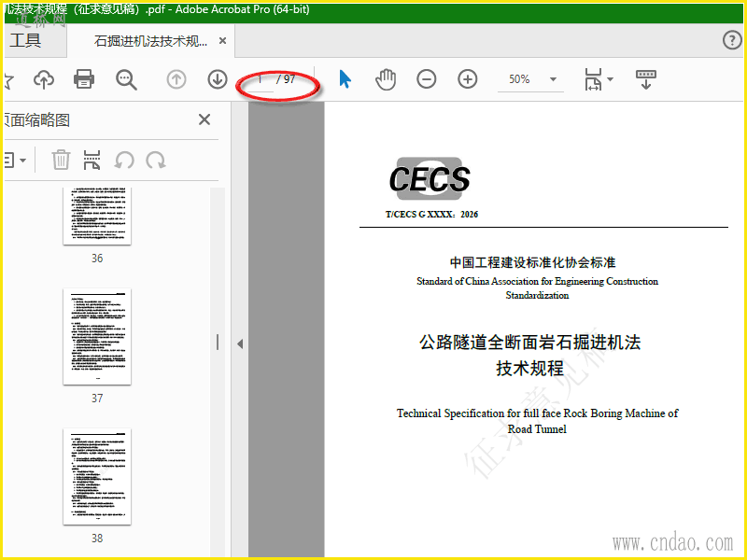
Task: Activate the hand pan tool
Action: [x=386, y=79]
